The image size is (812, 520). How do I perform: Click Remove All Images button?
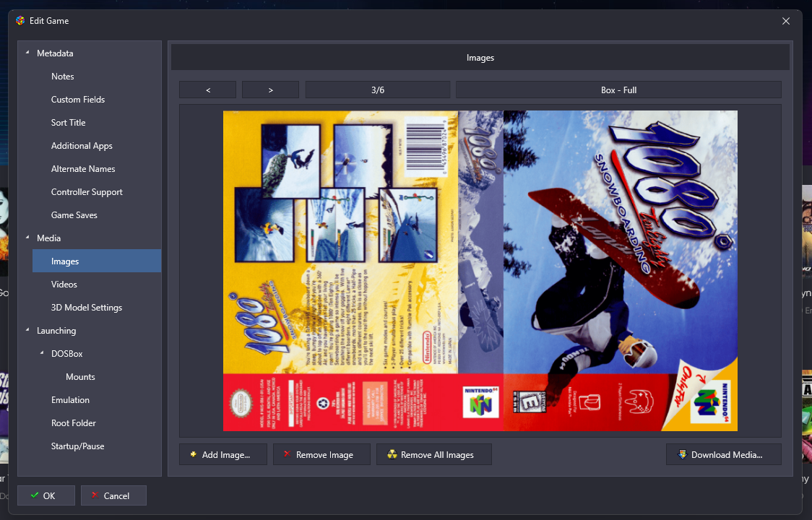point(434,454)
